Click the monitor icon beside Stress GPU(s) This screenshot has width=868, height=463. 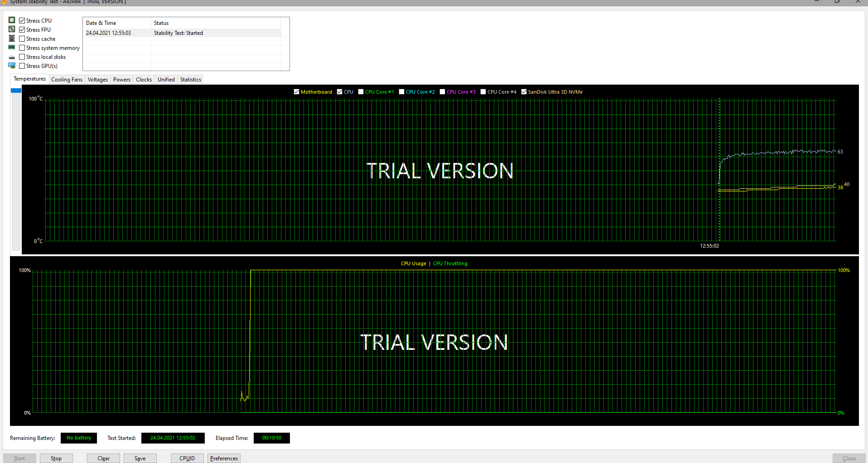[x=12, y=66]
